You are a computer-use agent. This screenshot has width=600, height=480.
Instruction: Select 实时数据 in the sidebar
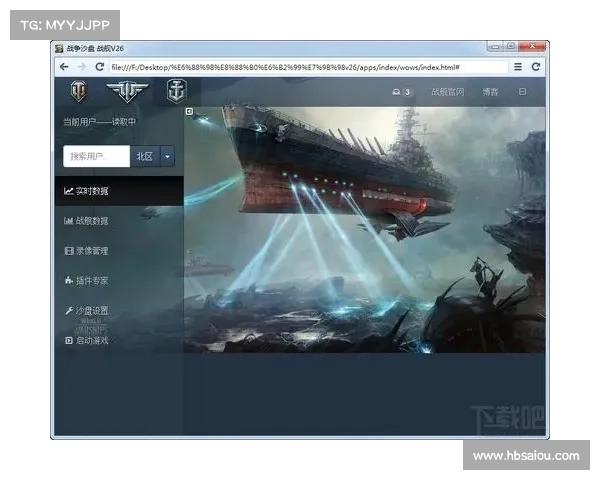pyautogui.click(x=92, y=191)
